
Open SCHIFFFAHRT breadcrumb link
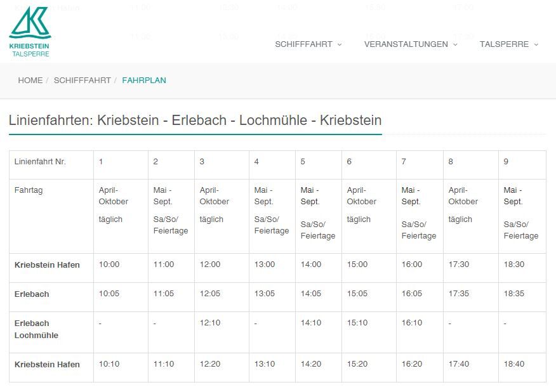[82, 81]
